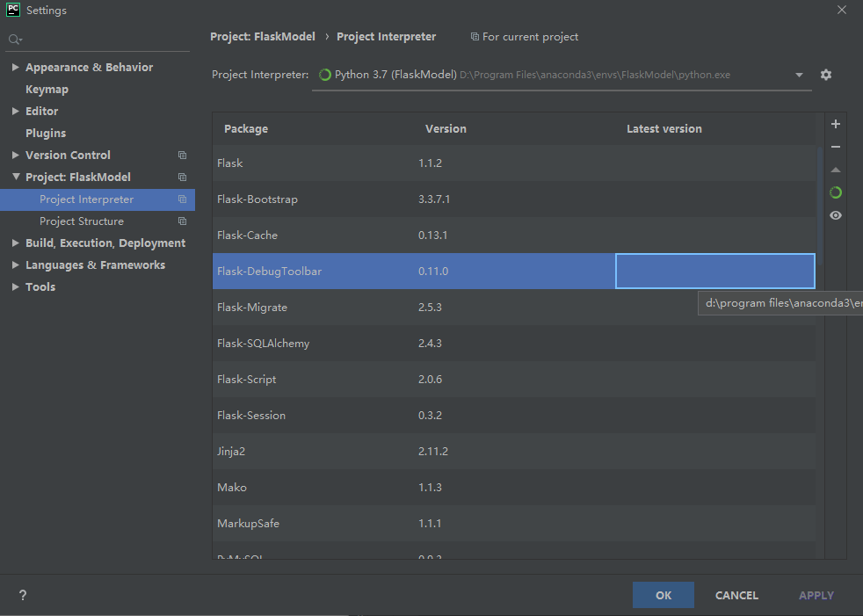Open the Project Interpreter dropdown arrow
863x616 pixels.
click(x=799, y=75)
